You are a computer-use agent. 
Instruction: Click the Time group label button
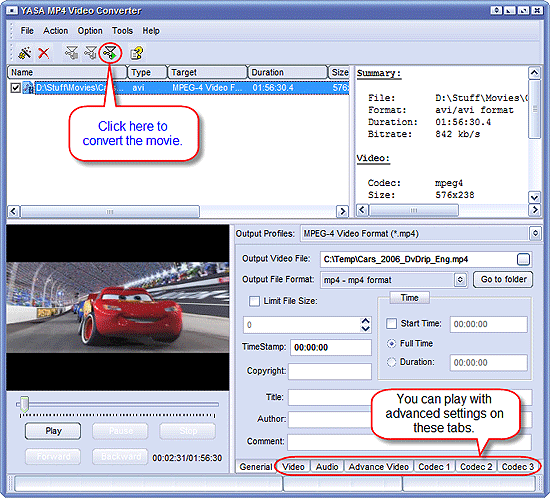[x=409, y=298]
